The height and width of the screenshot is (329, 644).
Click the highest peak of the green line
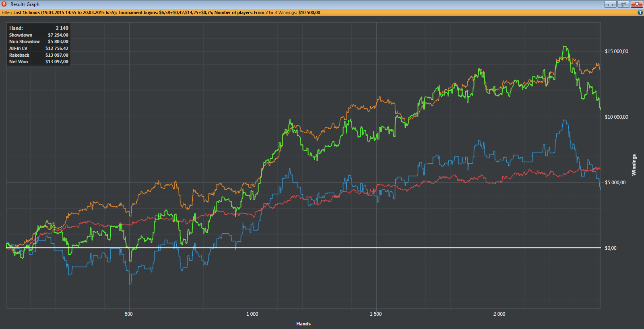565,47
